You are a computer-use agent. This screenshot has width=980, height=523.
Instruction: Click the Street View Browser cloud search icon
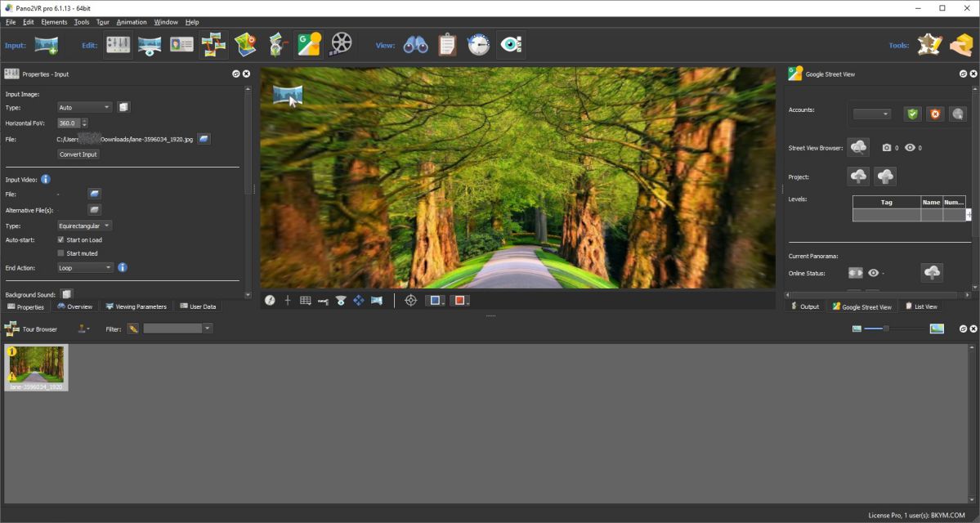tap(858, 147)
